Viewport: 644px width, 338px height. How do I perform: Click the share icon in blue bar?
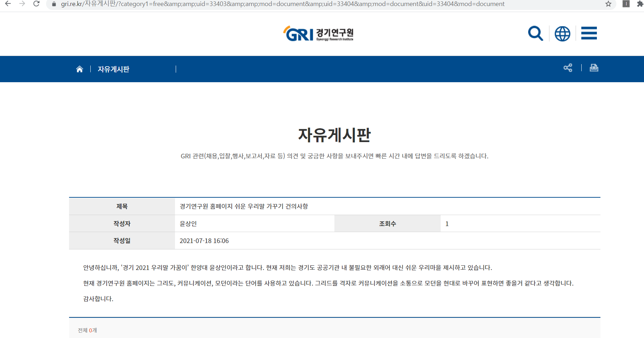pos(568,68)
